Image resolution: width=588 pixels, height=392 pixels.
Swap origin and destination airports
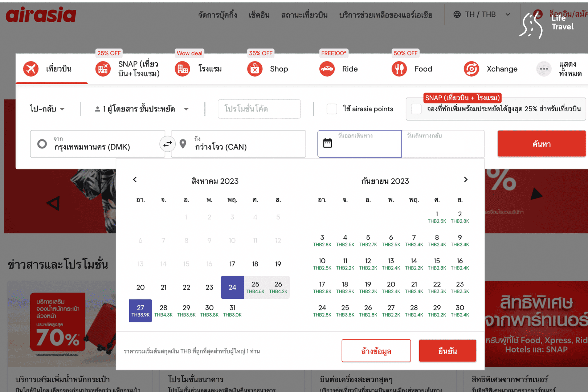click(167, 144)
